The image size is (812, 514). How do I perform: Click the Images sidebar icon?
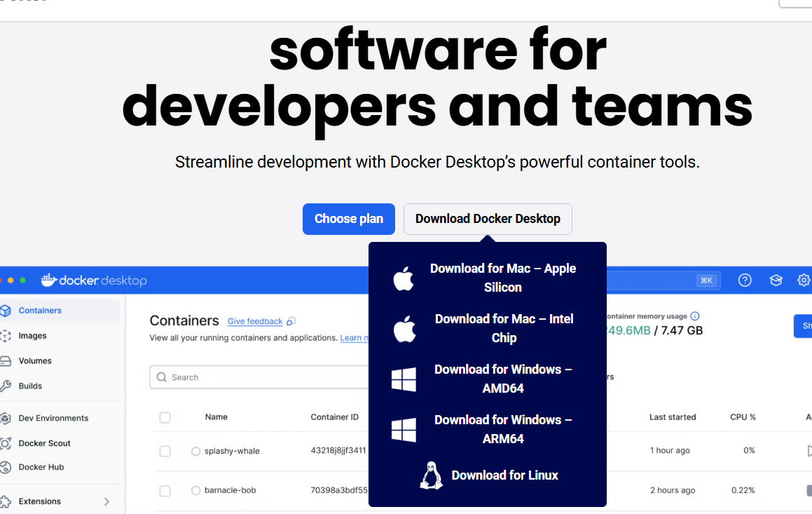[x=6, y=336]
